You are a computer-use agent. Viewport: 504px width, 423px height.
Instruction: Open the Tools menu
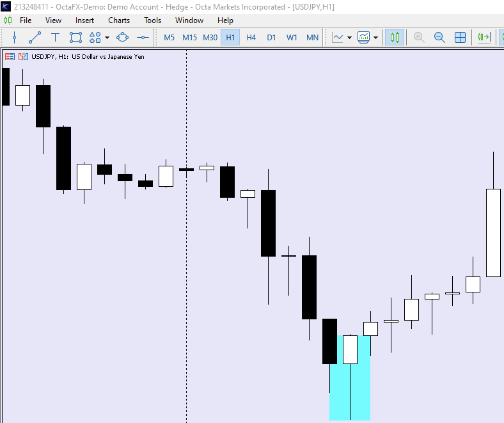pos(152,20)
